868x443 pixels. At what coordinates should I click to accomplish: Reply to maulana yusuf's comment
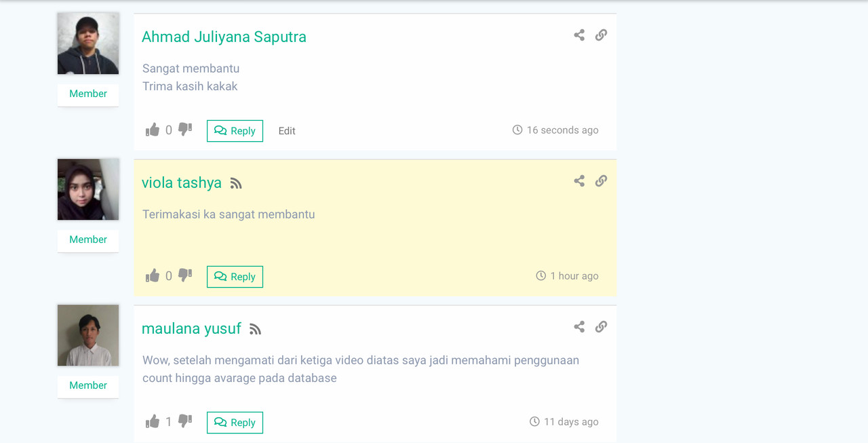coord(235,423)
